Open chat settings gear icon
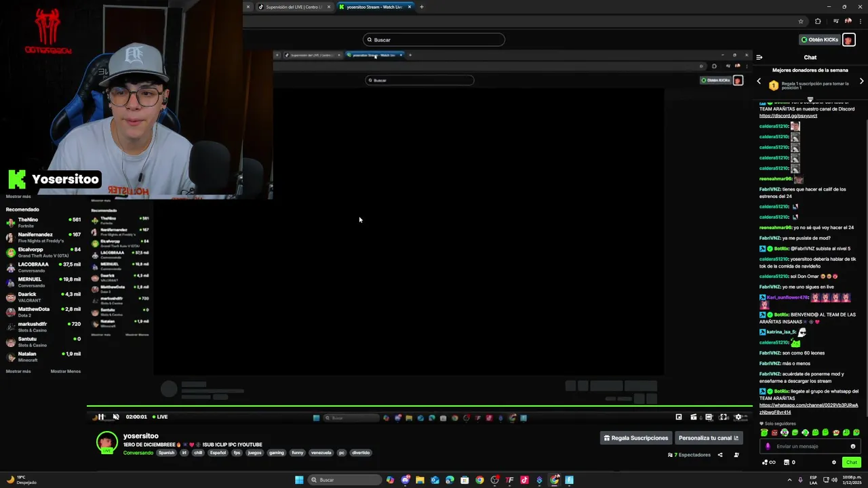 (x=834, y=462)
